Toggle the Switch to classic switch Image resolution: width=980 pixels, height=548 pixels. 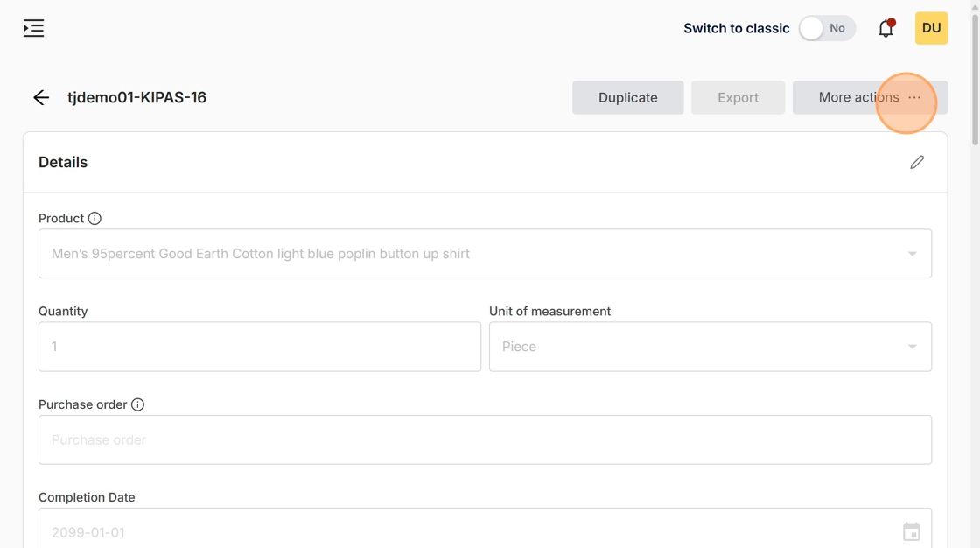click(826, 28)
